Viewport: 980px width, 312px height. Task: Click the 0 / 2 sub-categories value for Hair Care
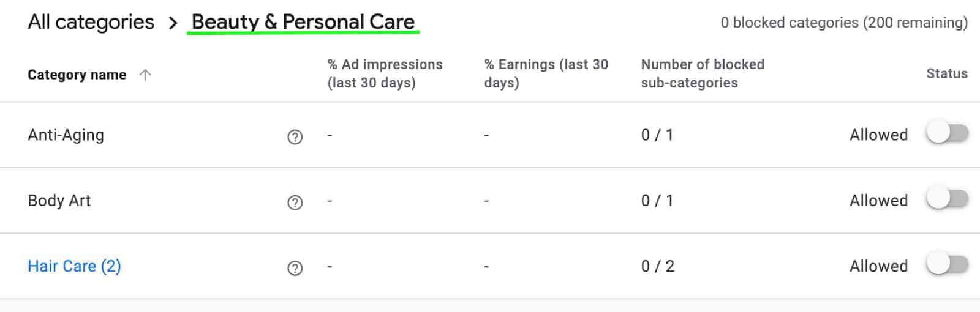click(x=657, y=266)
